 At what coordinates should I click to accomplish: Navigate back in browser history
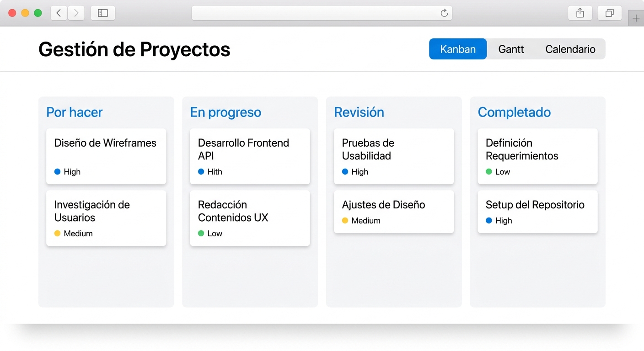pyautogui.click(x=59, y=13)
